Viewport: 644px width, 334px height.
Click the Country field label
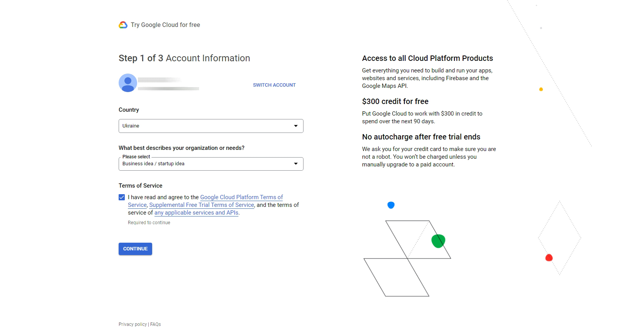(129, 110)
